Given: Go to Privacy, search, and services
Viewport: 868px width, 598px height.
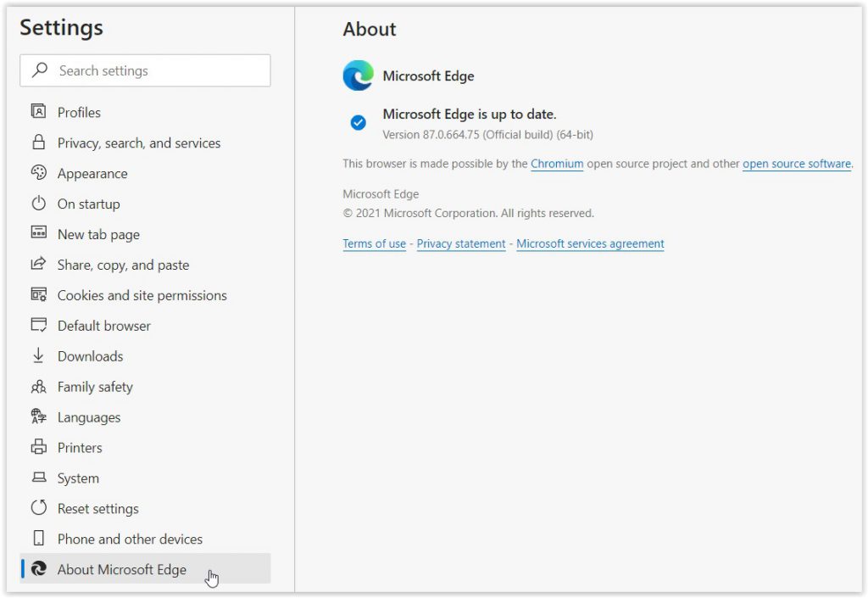Looking at the screenshot, I should pyautogui.click(x=145, y=143).
